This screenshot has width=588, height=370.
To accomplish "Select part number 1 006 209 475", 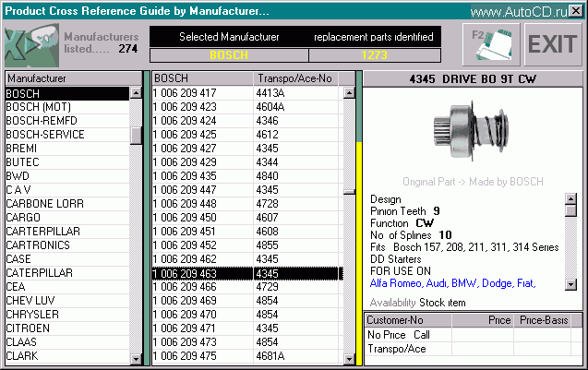I will click(x=202, y=356).
